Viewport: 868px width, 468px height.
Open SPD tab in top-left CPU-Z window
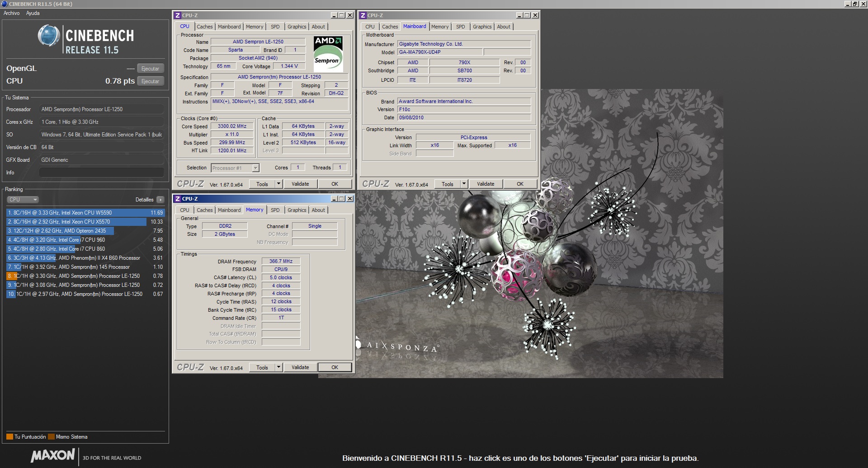(275, 27)
